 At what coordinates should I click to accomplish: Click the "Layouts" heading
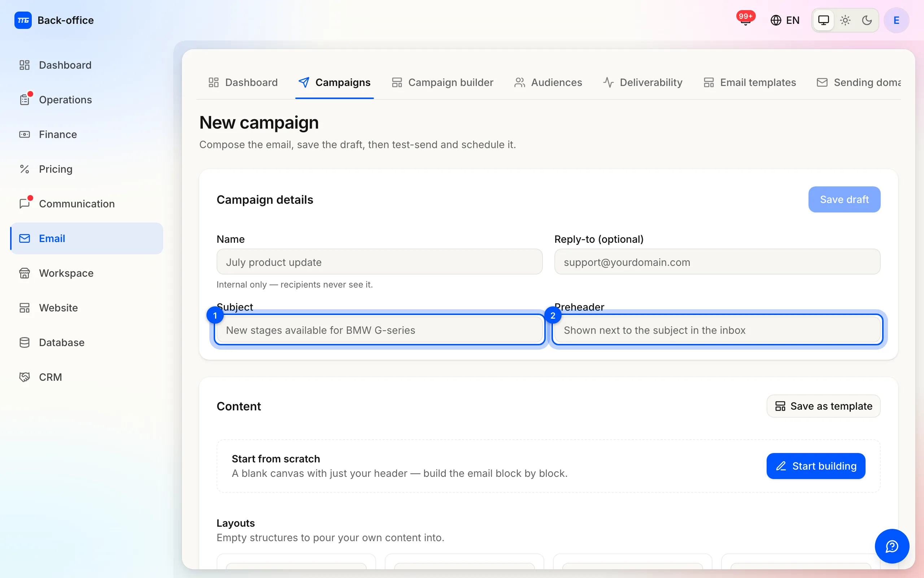point(236,523)
